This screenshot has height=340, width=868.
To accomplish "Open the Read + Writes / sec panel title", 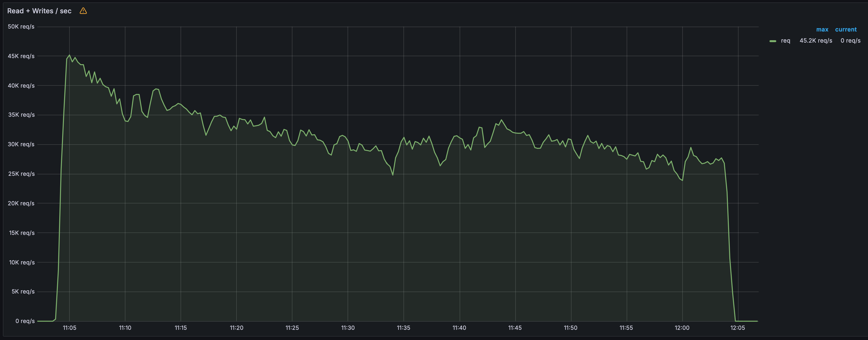I will [x=39, y=11].
